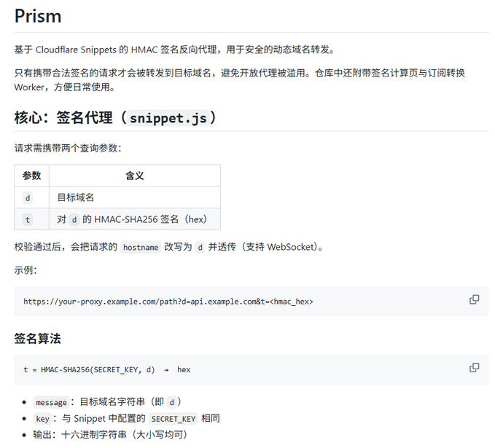Click the key inline code bullet

click(42, 419)
